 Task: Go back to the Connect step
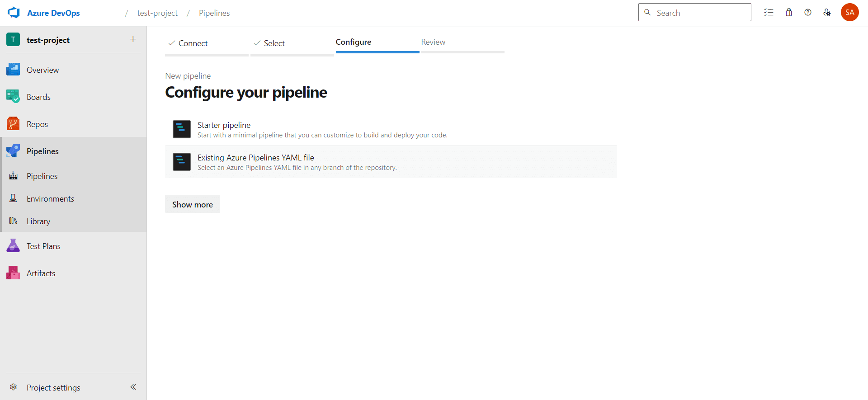pos(193,43)
